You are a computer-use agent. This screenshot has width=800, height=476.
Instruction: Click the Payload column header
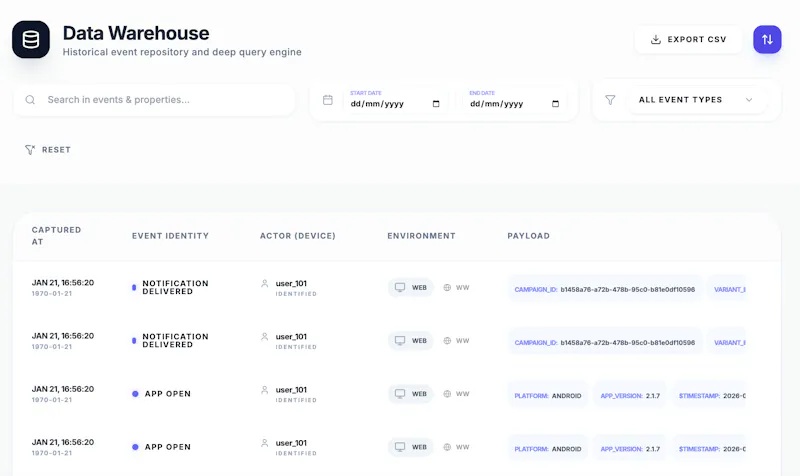tap(529, 236)
